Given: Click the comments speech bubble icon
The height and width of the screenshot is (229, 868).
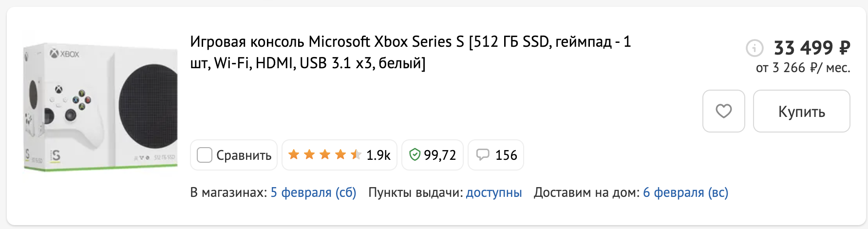Looking at the screenshot, I should point(482,155).
